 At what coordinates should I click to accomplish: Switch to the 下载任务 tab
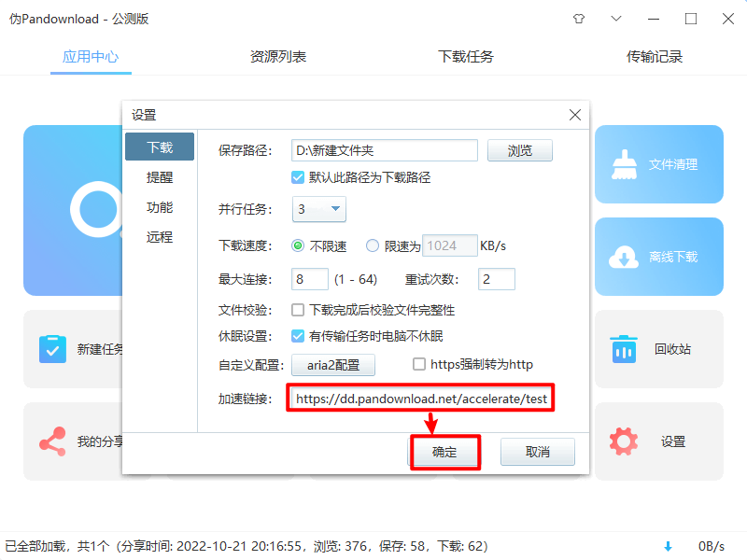click(x=466, y=57)
